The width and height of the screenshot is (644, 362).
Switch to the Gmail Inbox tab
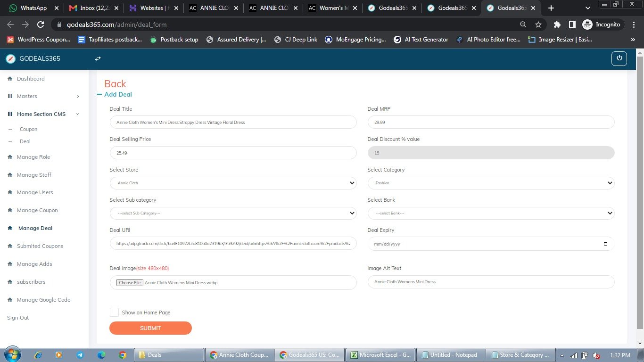[x=92, y=8]
